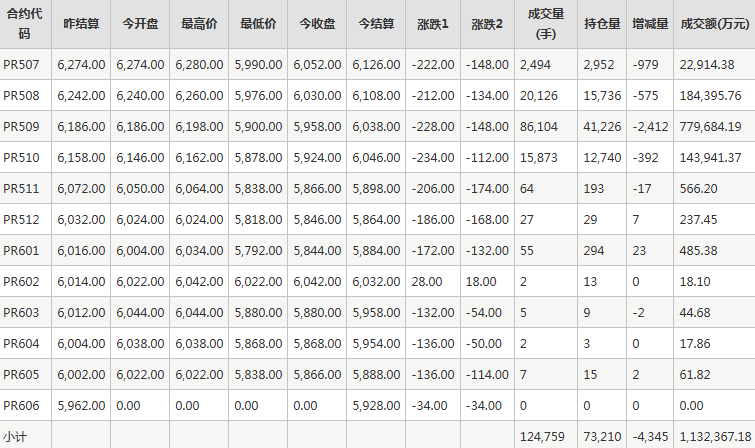
Task: Select PR605 turnover value 61.82
Action: coord(695,374)
